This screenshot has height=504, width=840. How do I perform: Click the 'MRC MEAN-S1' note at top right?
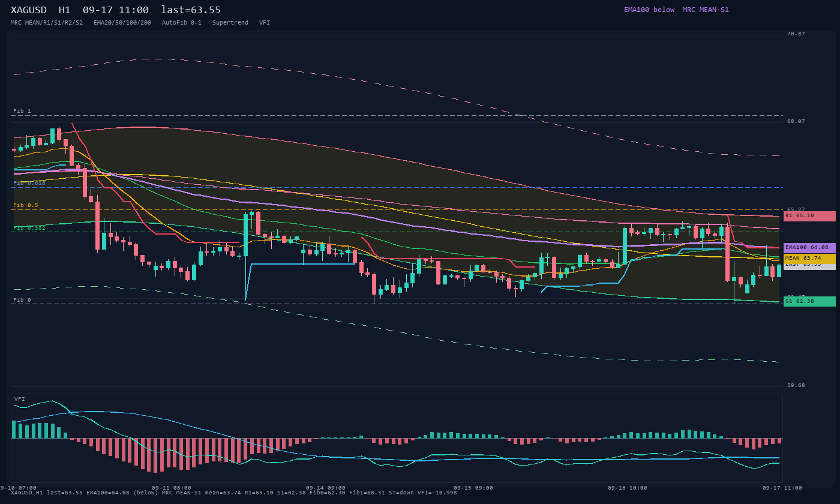point(706,10)
